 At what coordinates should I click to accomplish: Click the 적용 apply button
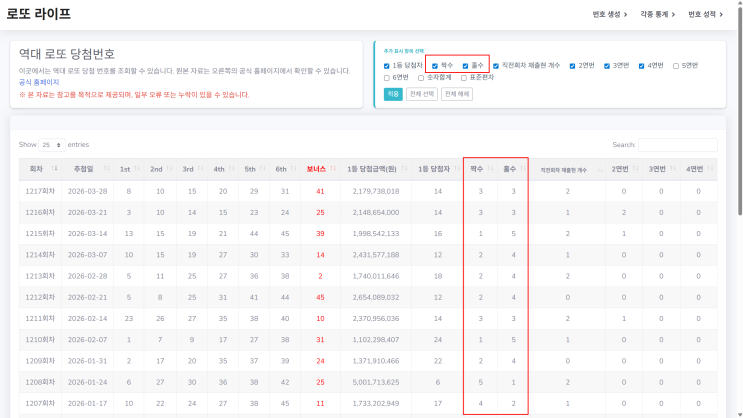pos(393,94)
